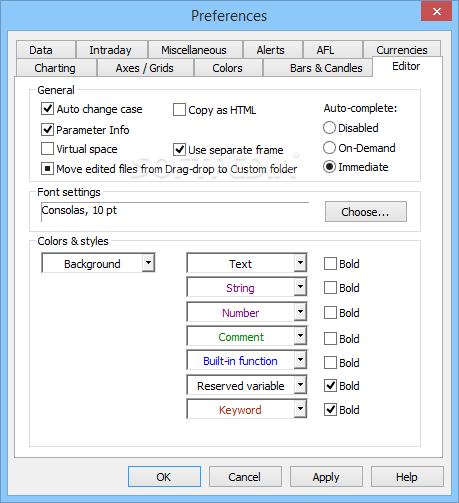Click the Consolas, 10 pt font field
The width and height of the screenshot is (459, 503).
pyautogui.click(x=175, y=211)
